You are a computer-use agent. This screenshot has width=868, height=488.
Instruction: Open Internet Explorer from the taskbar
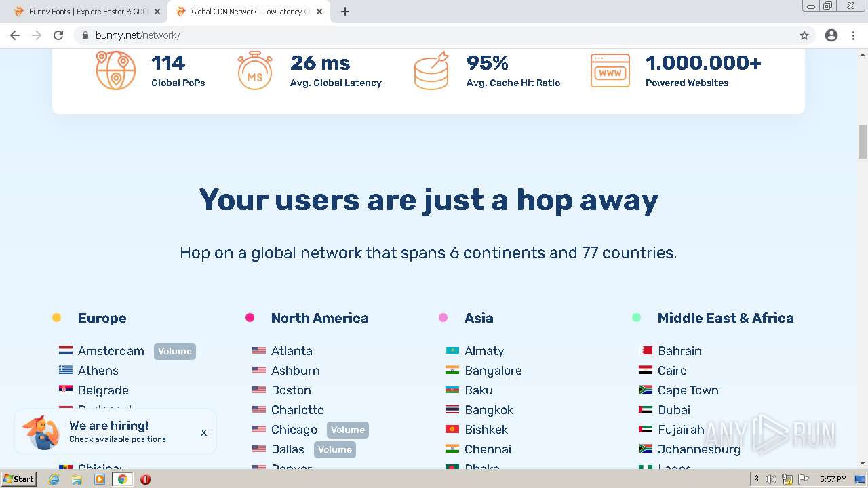54,479
